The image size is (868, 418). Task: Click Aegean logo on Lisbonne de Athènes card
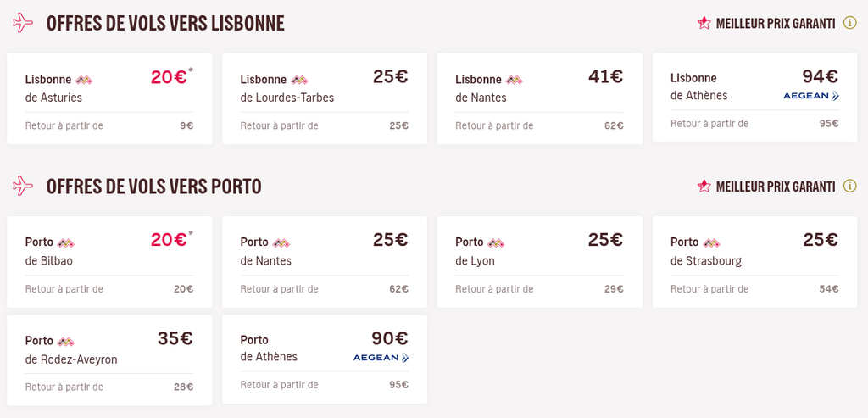click(811, 96)
